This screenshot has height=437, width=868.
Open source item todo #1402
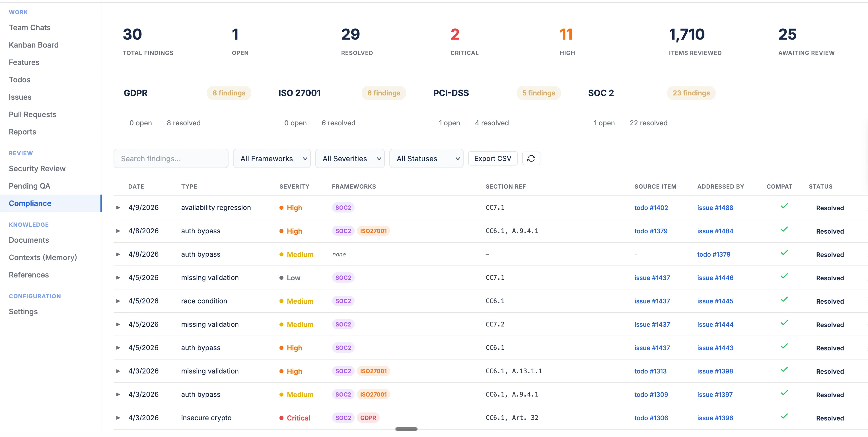[651, 208]
